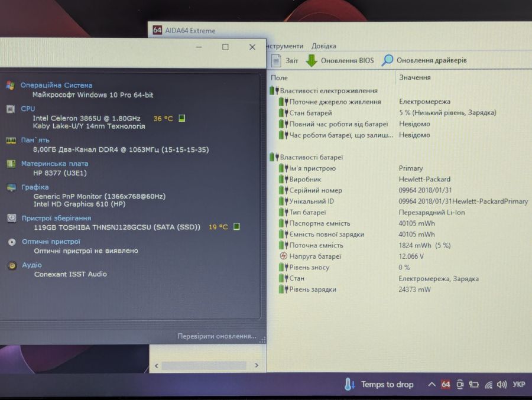Switch the УКР keyboard language indicator
Image resolution: width=532 pixels, height=400 pixels.
519,385
